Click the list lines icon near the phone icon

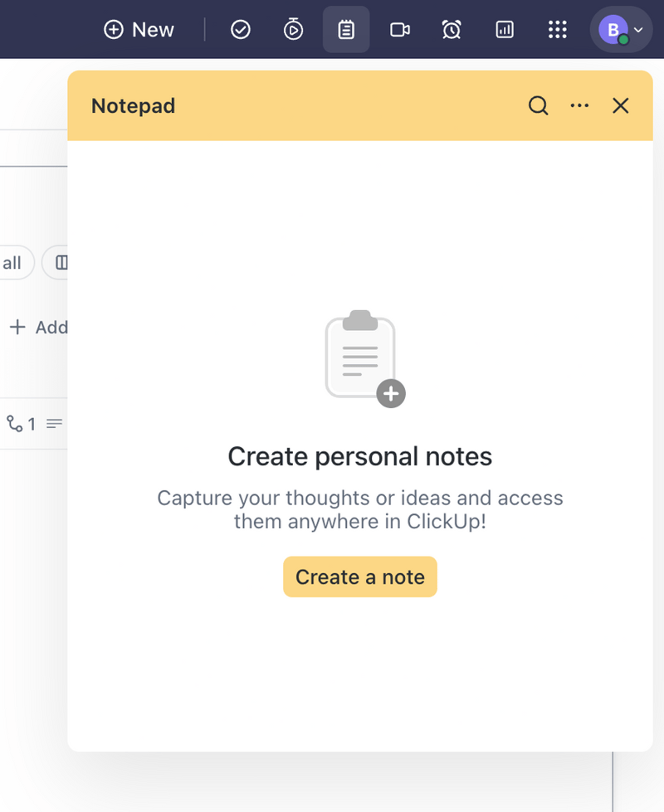[x=53, y=423]
